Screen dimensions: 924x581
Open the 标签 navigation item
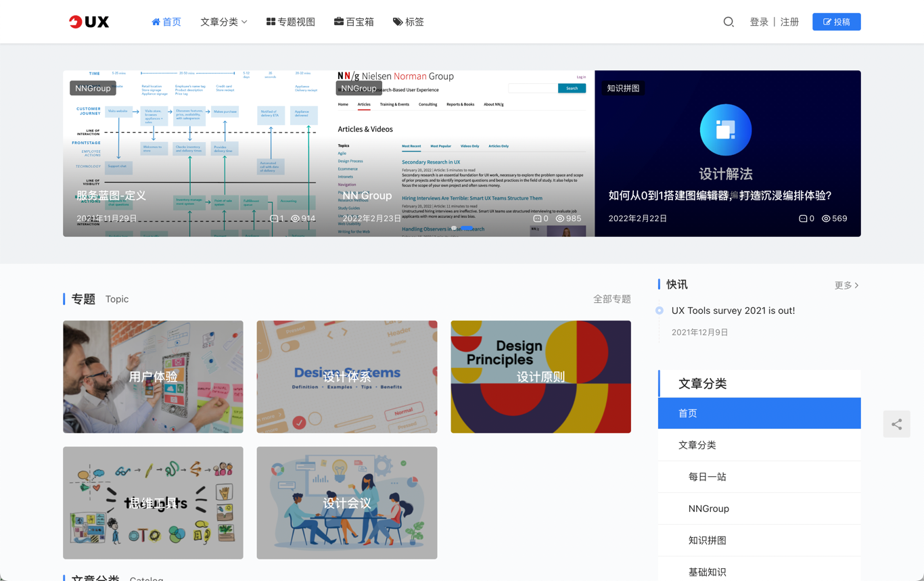pos(409,22)
